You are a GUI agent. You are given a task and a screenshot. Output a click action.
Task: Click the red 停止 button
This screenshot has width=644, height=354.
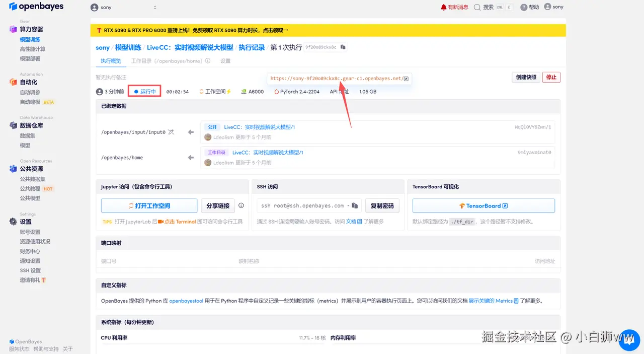coord(551,77)
